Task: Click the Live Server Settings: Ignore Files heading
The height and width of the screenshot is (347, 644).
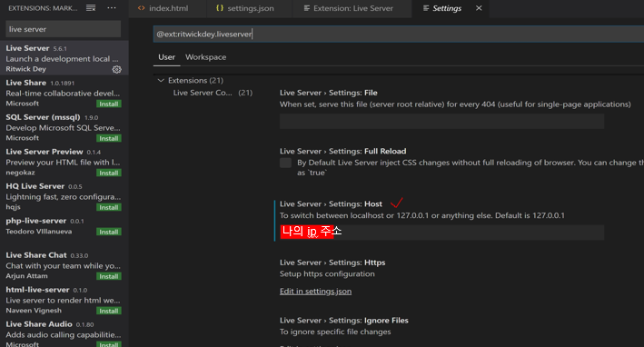Action: 344,321
